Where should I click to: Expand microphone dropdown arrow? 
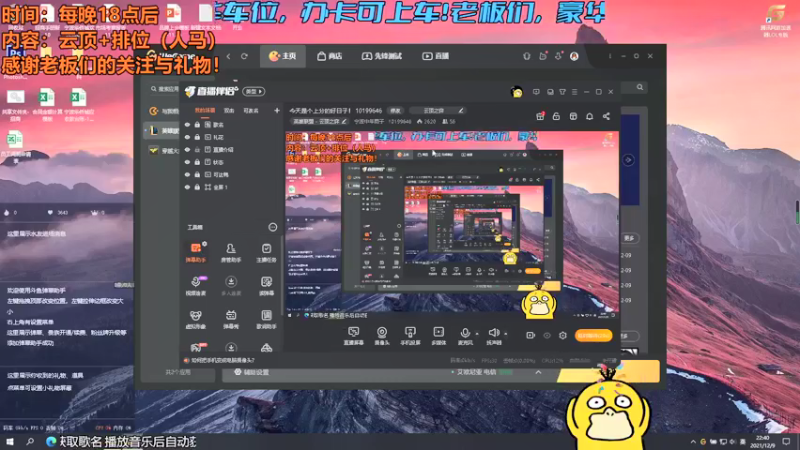tap(477, 334)
